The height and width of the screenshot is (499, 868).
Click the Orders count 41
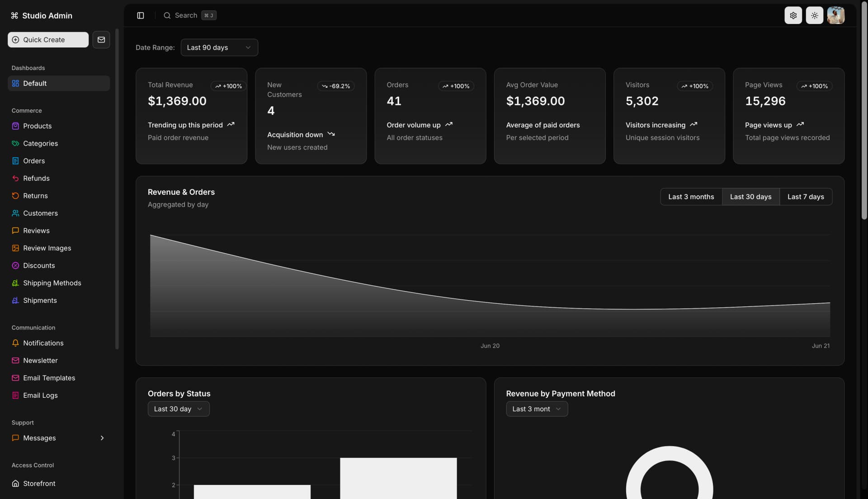394,101
